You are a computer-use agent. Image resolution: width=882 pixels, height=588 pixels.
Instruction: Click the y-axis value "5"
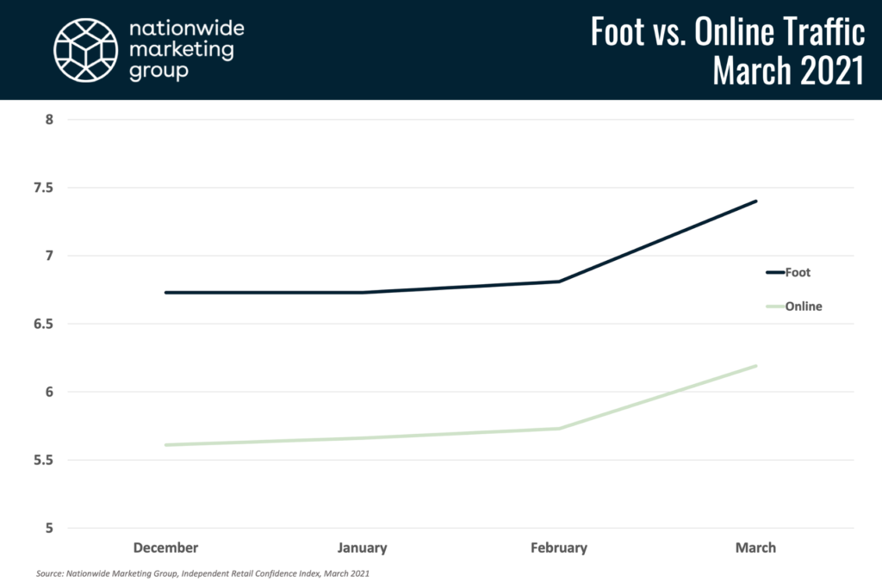point(49,528)
